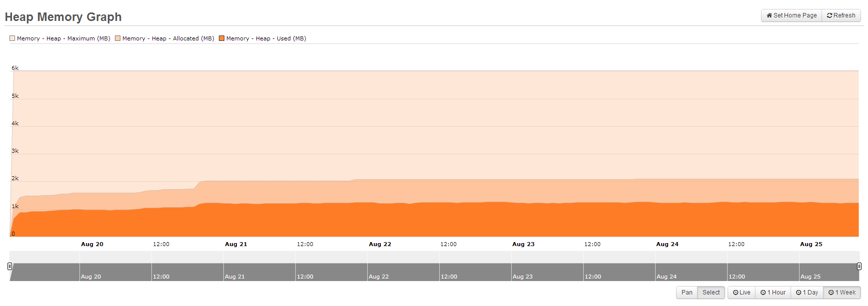Select Memory - Heap - Maximum (MB) legend label
The height and width of the screenshot is (306, 868).
click(x=63, y=38)
